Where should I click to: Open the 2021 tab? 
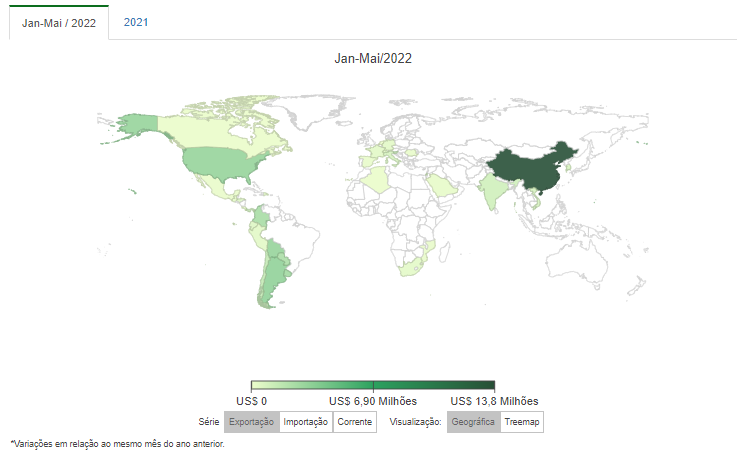point(136,22)
